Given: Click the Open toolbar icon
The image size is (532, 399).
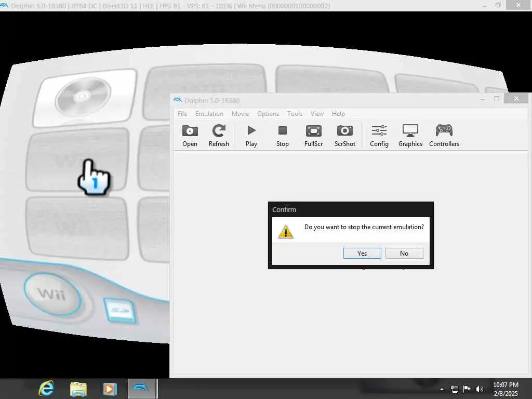Looking at the screenshot, I should click(x=190, y=136).
